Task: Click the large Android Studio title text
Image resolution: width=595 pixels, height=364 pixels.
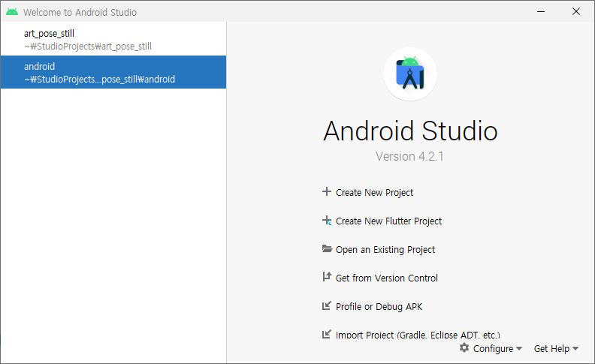Action: pyautogui.click(x=410, y=131)
